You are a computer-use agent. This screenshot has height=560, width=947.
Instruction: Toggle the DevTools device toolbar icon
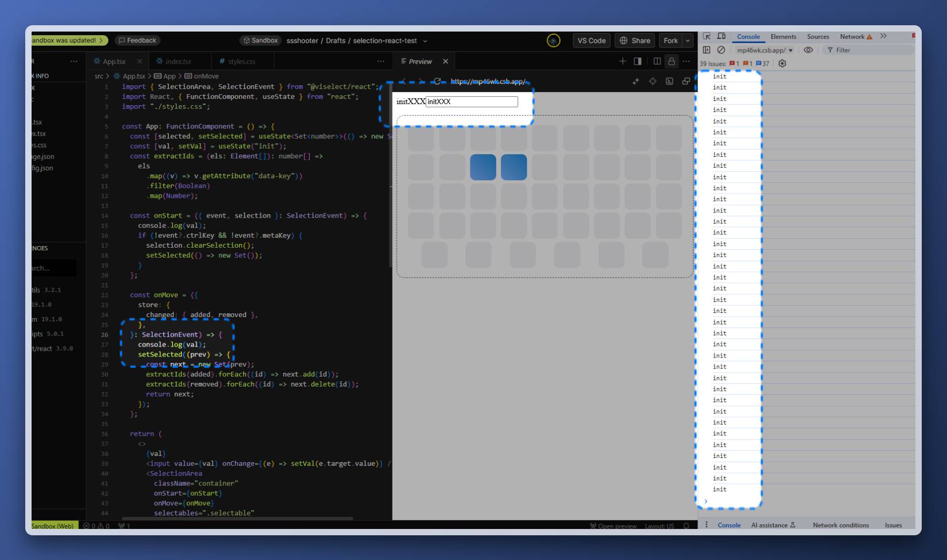click(x=721, y=36)
